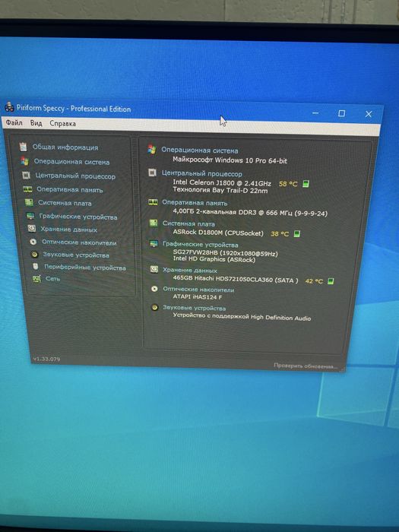Click the motherboard icon in the summary panel
Image resolution: width=399 pixels, height=532 pixels.
(x=154, y=223)
